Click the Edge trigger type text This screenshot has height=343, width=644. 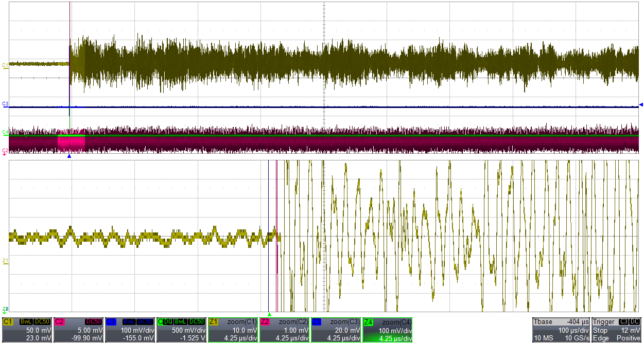coord(601,338)
